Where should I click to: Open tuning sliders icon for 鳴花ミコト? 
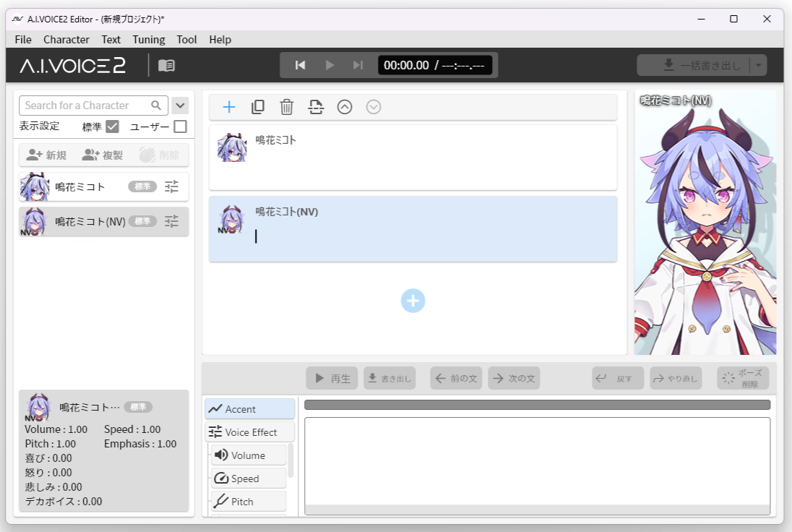(x=171, y=186)
